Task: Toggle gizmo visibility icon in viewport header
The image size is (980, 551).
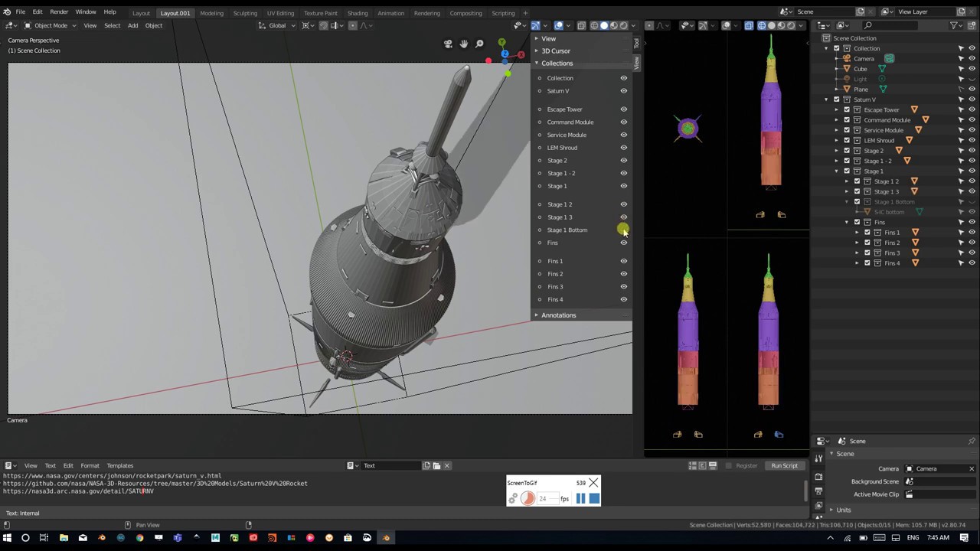Action: (x=535, y=25)
